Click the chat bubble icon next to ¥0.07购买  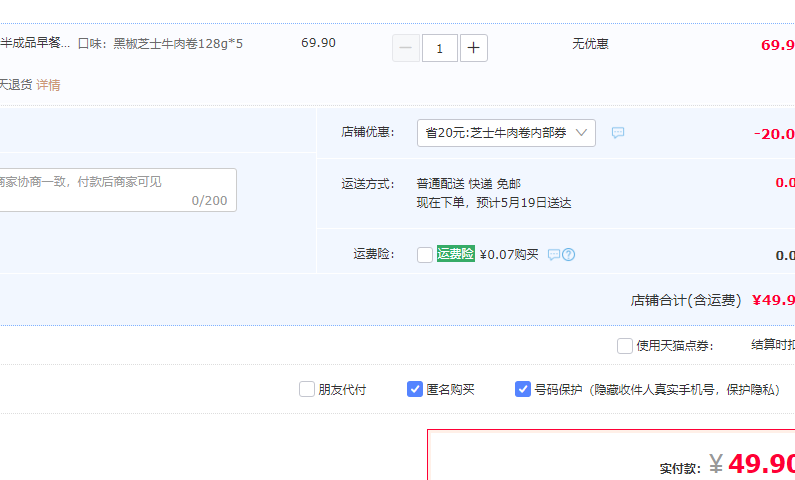click(x=554, y=254)
